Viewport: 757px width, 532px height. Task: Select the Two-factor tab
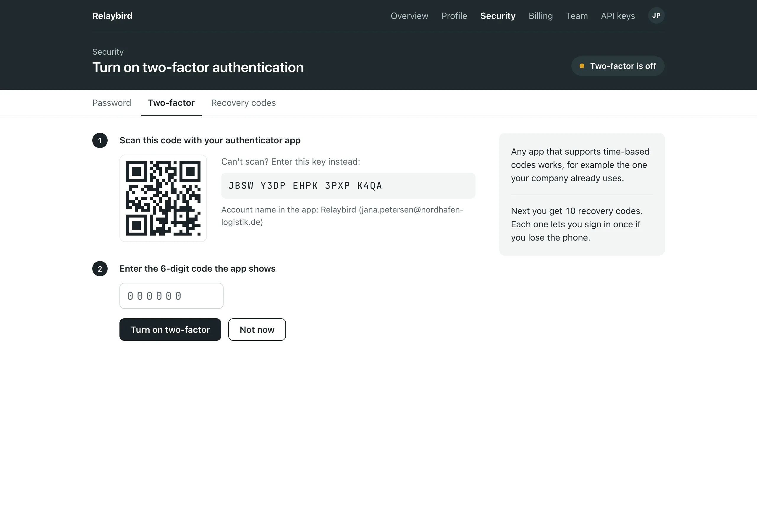pos(171,103)
